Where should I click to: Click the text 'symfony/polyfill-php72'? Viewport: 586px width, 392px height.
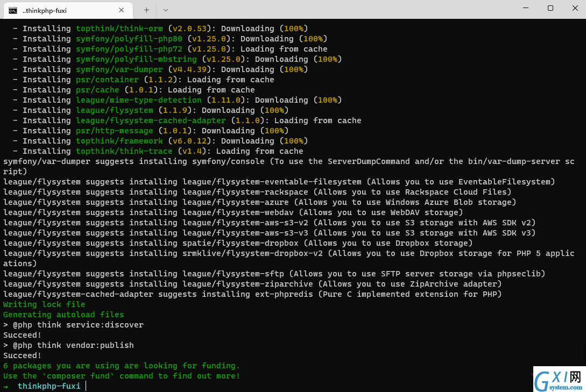129,49
